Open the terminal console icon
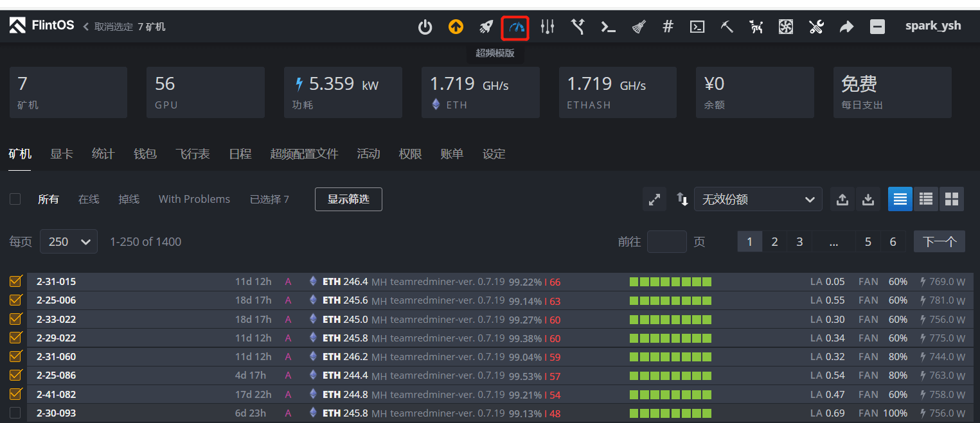This screenshot has width=980, height=423. pyautogui.click(x=697, y=26)
